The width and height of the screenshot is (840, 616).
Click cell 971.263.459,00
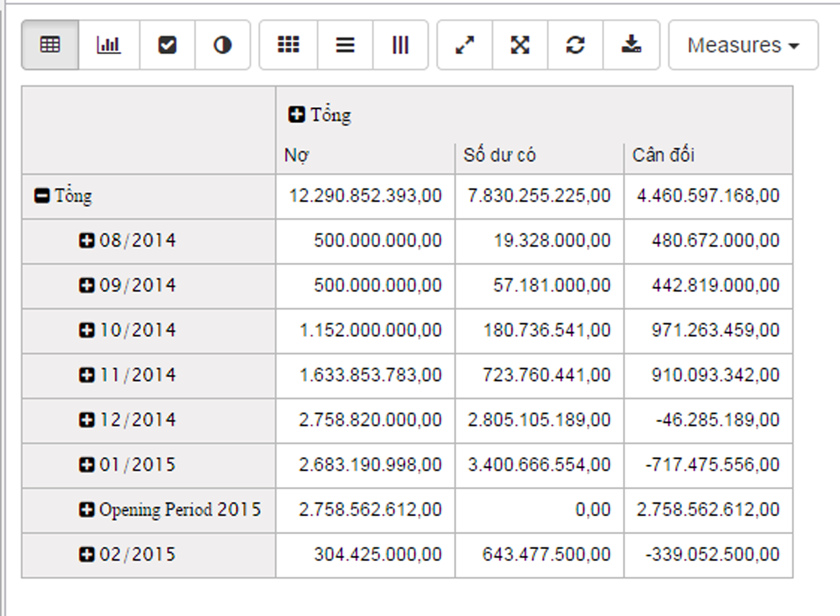[x=716, y=330]
